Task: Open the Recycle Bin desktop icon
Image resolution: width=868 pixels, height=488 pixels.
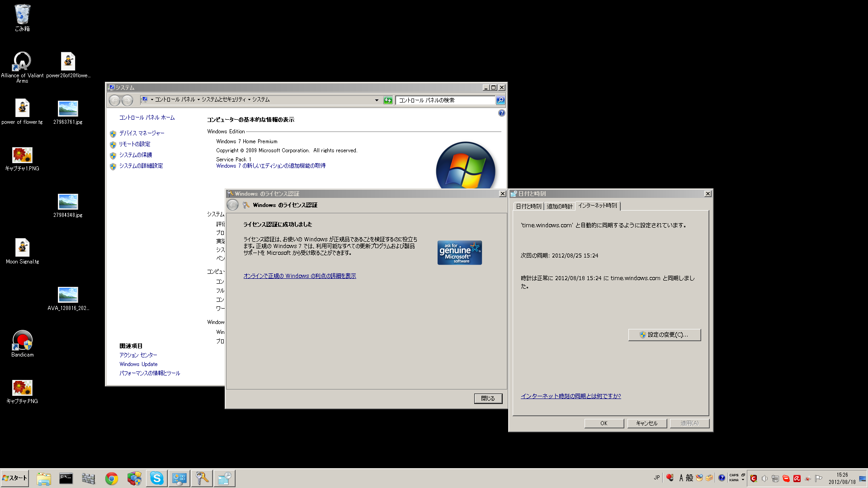Action: tap(22, 18)
